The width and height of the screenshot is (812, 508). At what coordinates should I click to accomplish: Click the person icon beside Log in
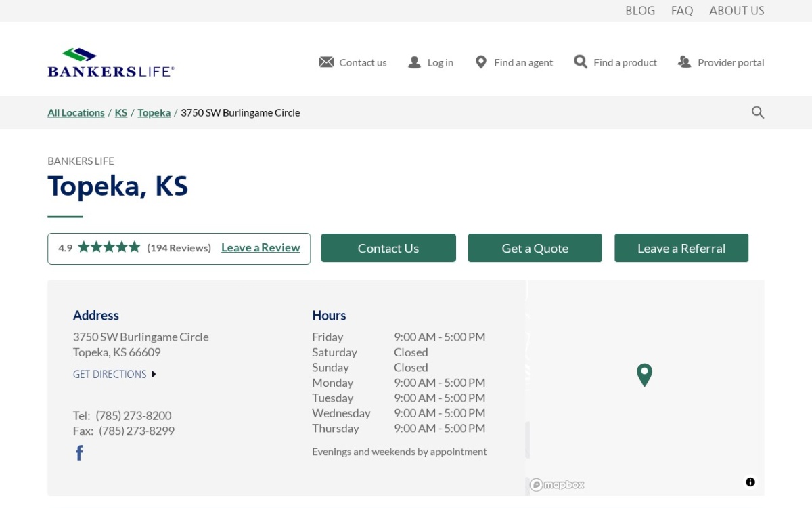pyautogui.click(x=414, y=62)
